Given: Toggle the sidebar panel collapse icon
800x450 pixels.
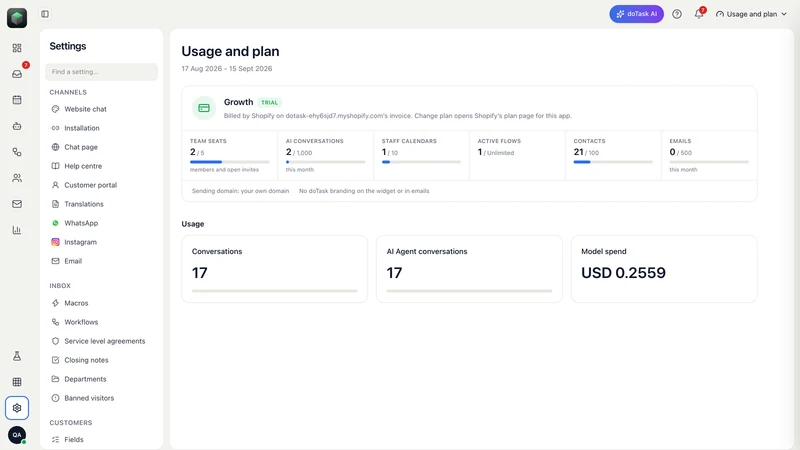Looking at the screenshot, I should pos(45,14).
